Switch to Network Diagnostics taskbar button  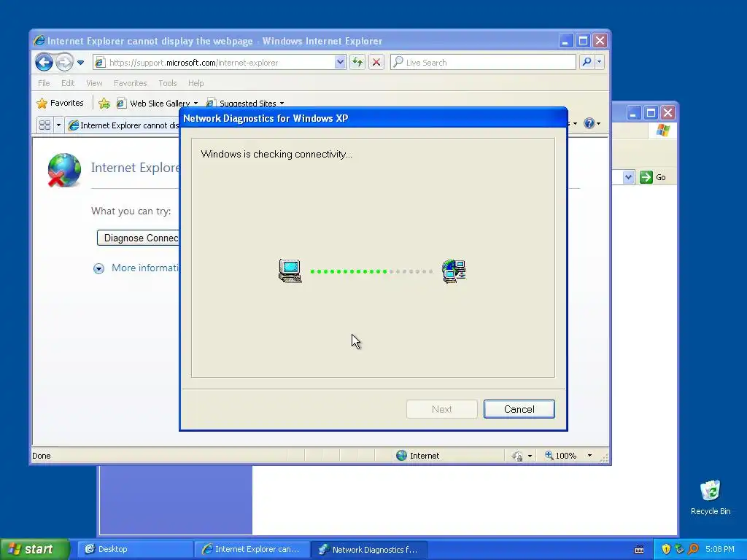point(369,549)
